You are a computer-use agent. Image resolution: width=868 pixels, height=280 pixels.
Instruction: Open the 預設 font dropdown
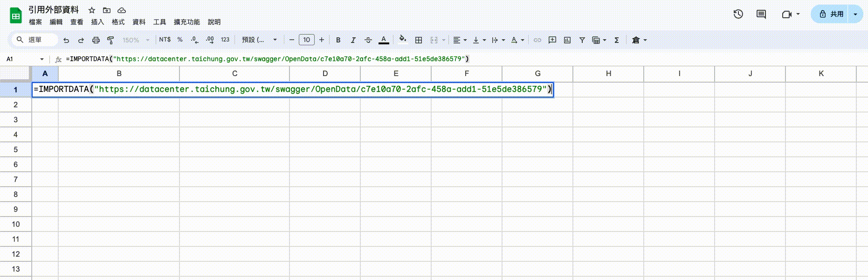(259, 40)
